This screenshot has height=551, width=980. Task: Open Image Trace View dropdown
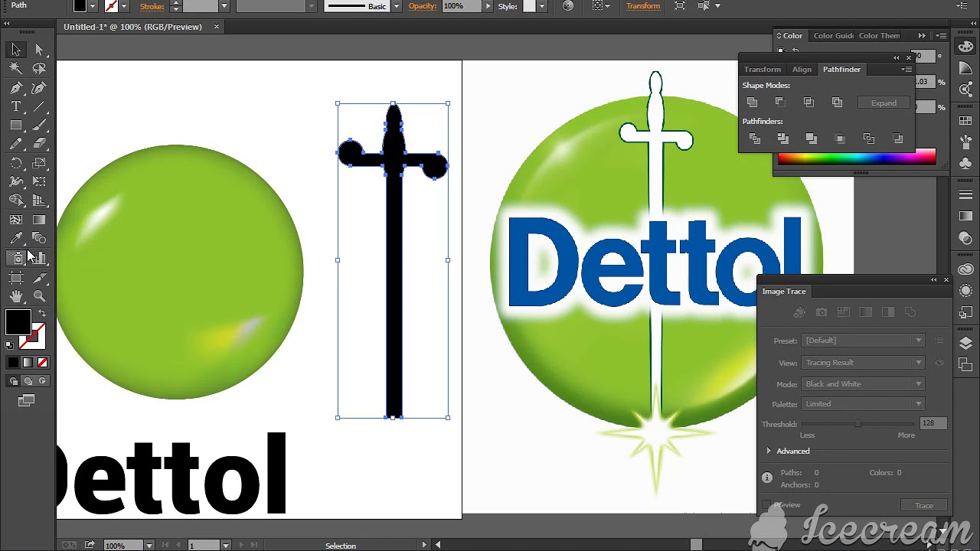pyautogui.click(x=864, y=363)
